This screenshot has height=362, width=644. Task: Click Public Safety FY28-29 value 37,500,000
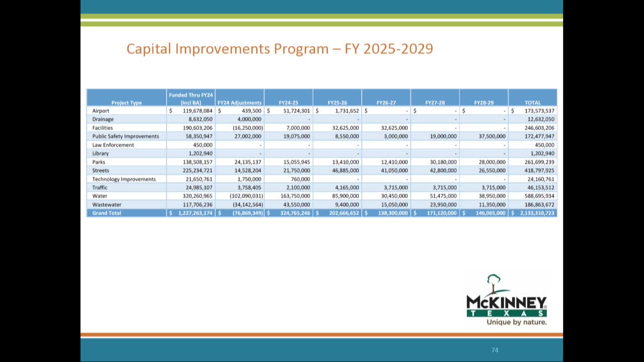492,136
